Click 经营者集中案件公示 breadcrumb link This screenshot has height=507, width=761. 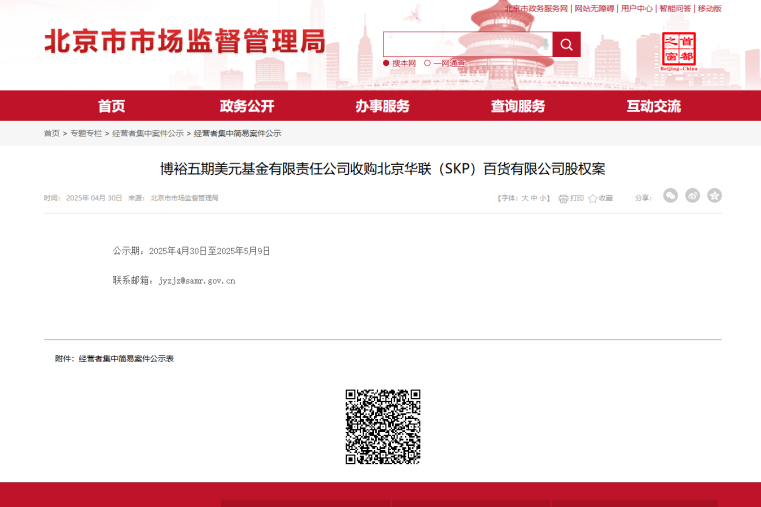pyautogui.click(x=148, y=133)
